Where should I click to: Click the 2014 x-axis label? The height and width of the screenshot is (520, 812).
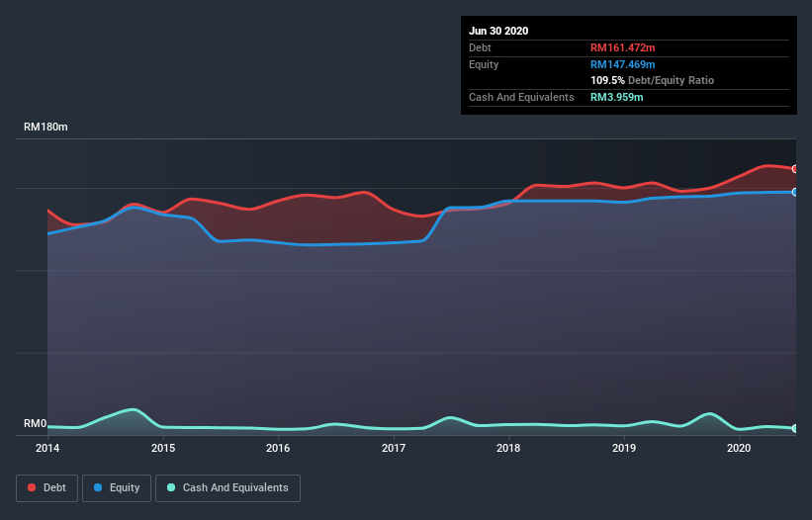point(47,448)
